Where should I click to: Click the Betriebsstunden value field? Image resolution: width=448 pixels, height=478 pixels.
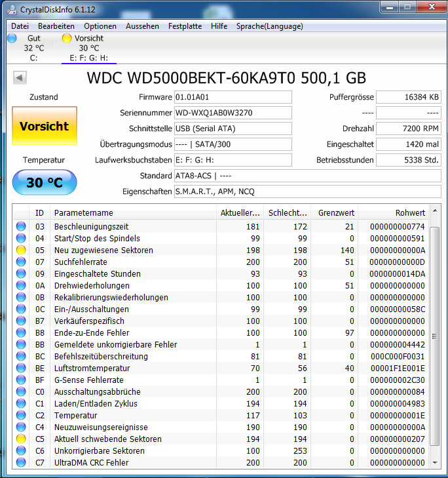pos(409,160)
